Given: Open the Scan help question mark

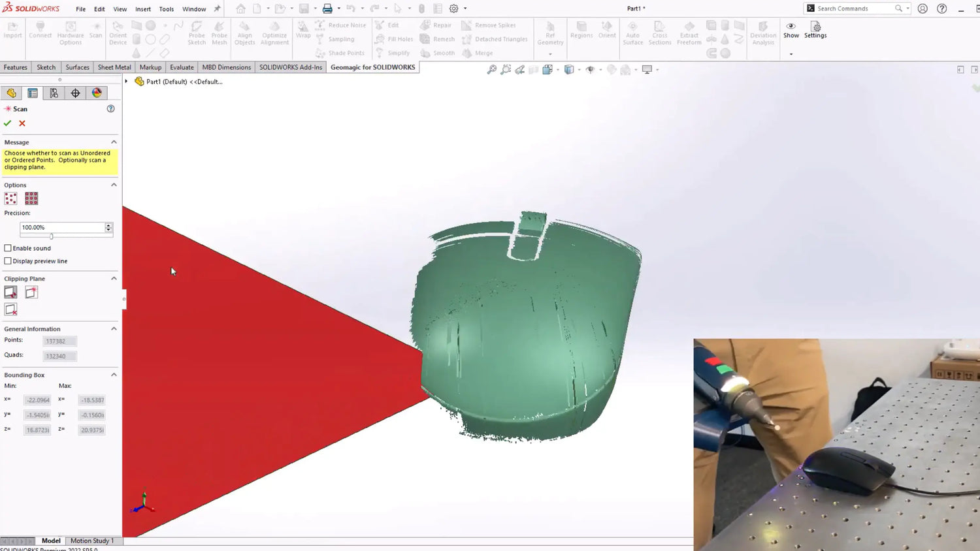Looking at the screenshot, I should pos(110,109).
